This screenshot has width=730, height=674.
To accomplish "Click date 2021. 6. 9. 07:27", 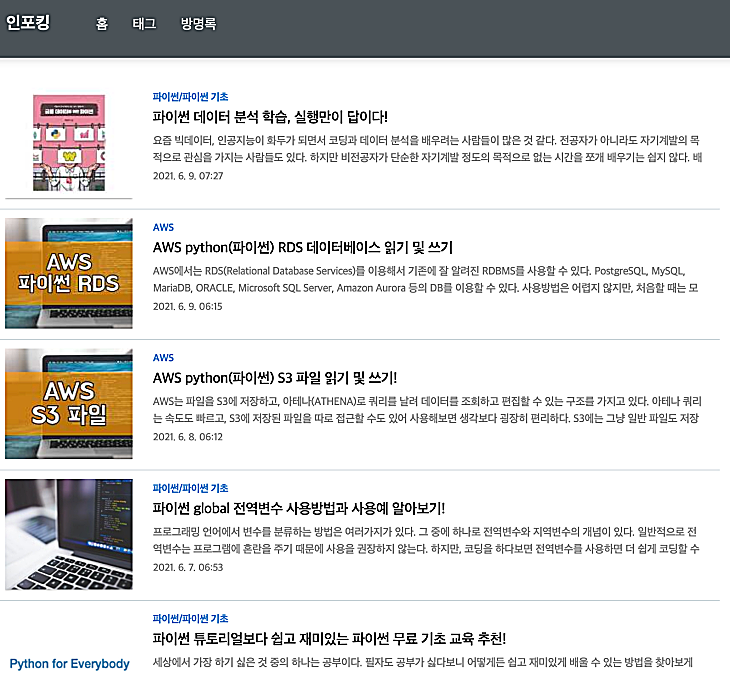I will click(188, 176).
